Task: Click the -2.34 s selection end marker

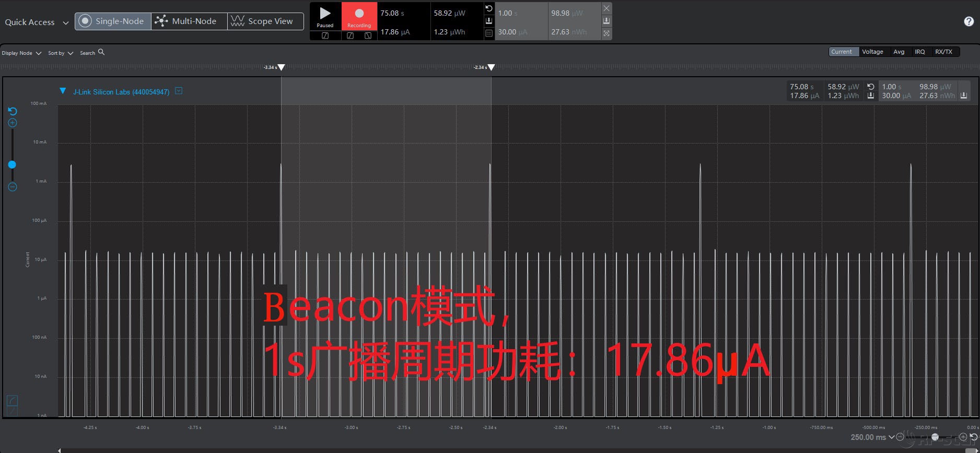Action: point(491,67)
